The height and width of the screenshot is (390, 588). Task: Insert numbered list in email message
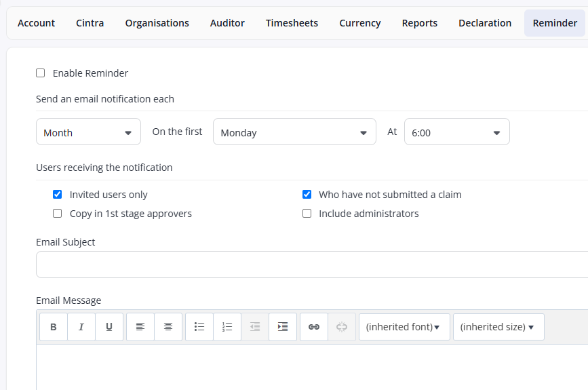click(227, 327)
